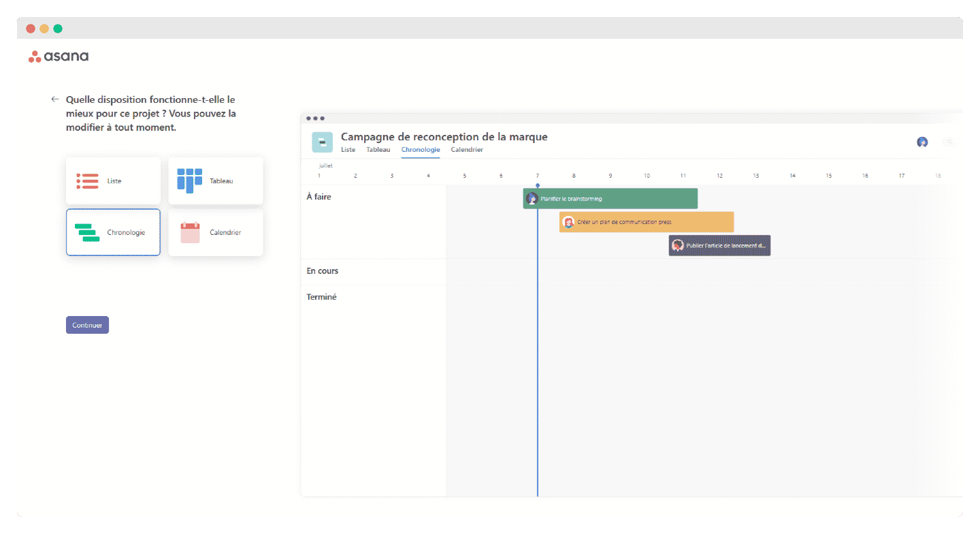
Task: Go back using the left arrow
Action: pyautogui.click(x=55, y=99)
